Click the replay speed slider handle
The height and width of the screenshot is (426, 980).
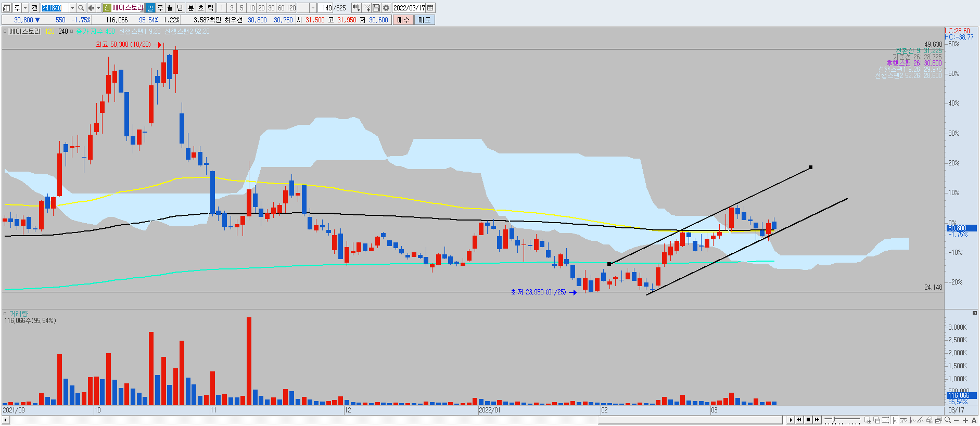[834, 419]
